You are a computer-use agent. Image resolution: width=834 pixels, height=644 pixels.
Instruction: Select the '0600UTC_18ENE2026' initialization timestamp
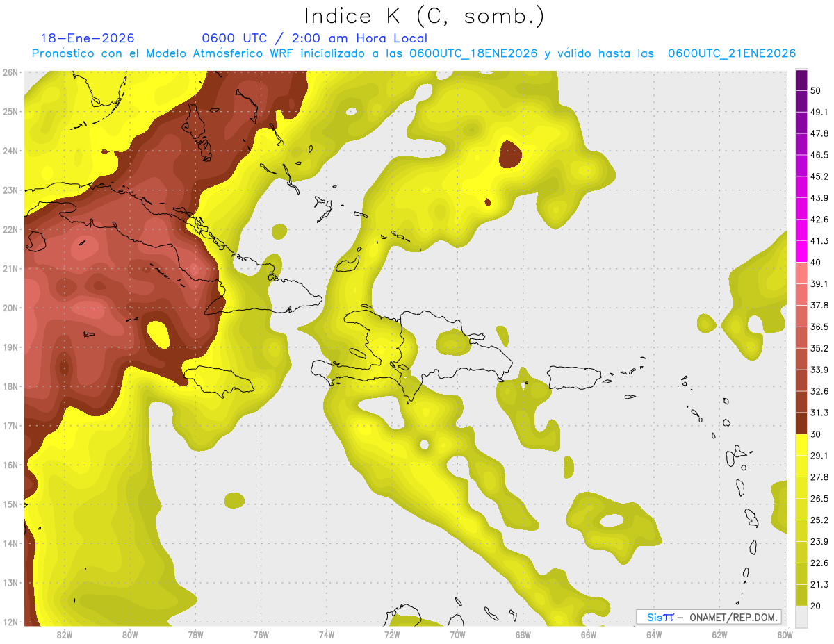(473, 53)
